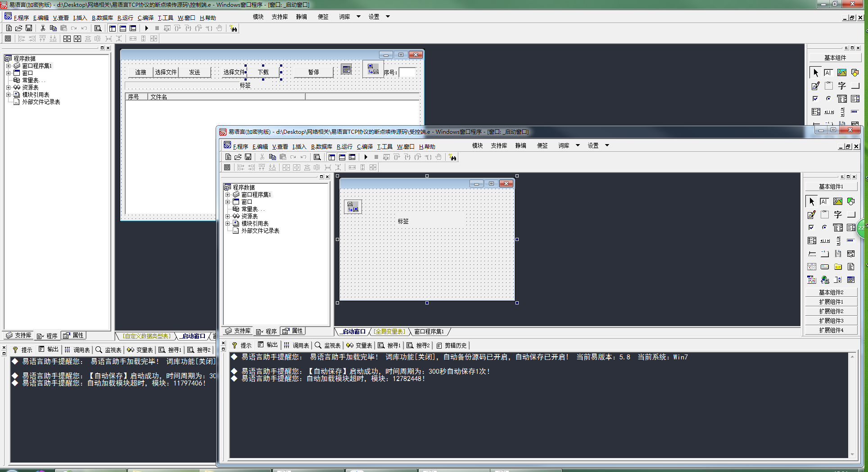Select 外部文件记录表 in front window tree
This screenshot has height=472, width=868.
click(x=260, y=231)
